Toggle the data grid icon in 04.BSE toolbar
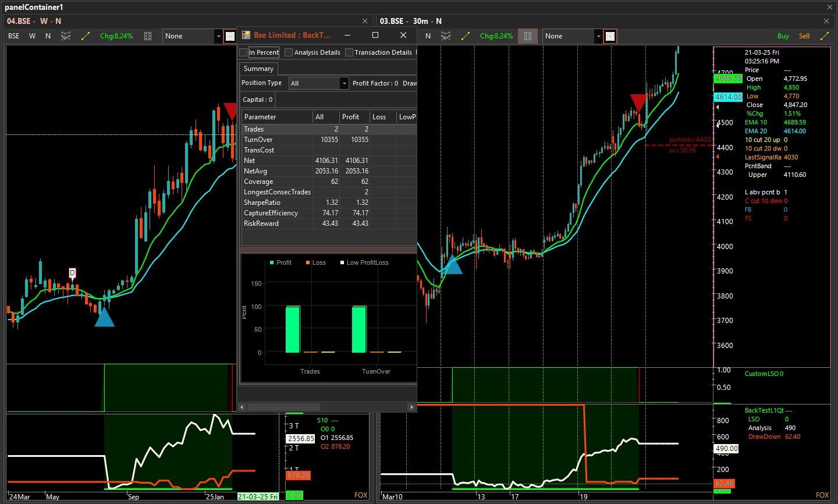 point(148,36)
